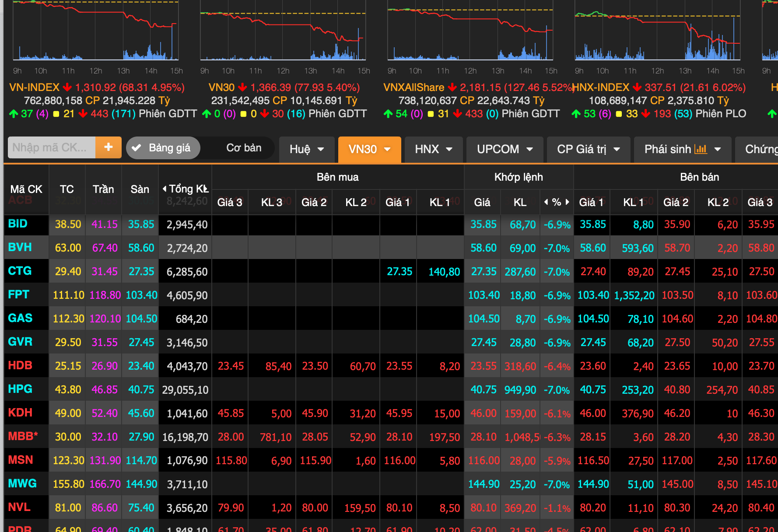Select the GVR stock symbol
The width and height of the screenshot is (778, 532).
point(20,342)
